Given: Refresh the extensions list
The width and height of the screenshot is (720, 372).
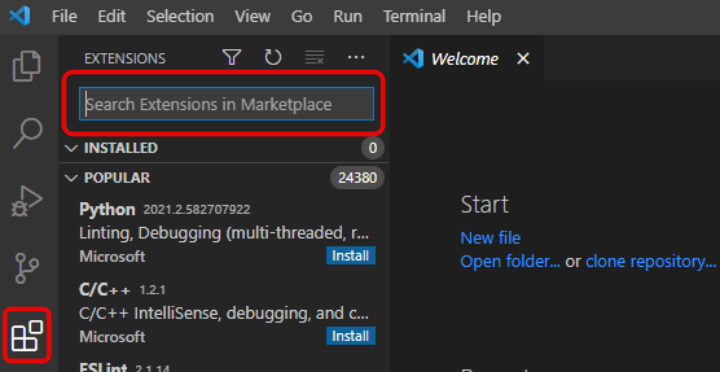Looking at the screenshot, I should [x=273, y=58].
